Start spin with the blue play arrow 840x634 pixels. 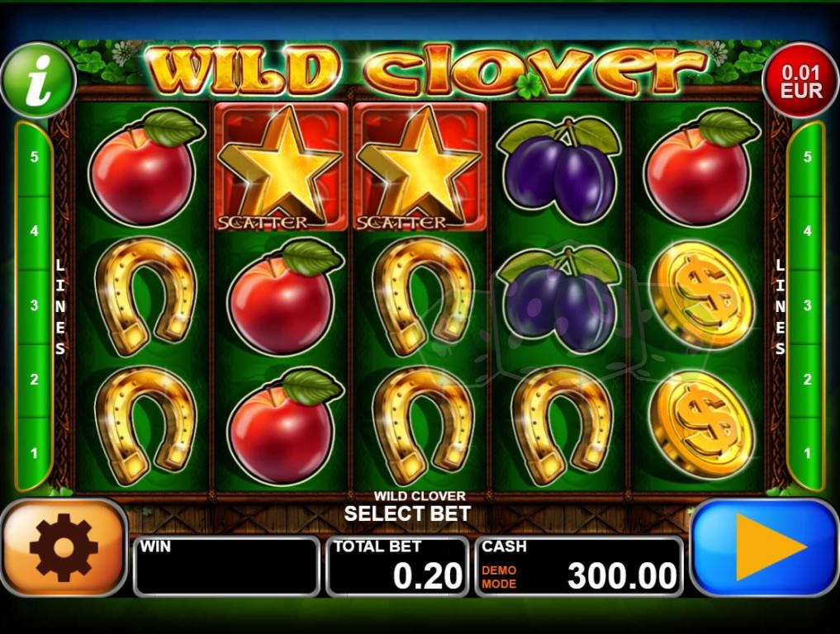(x=766, y=547)
